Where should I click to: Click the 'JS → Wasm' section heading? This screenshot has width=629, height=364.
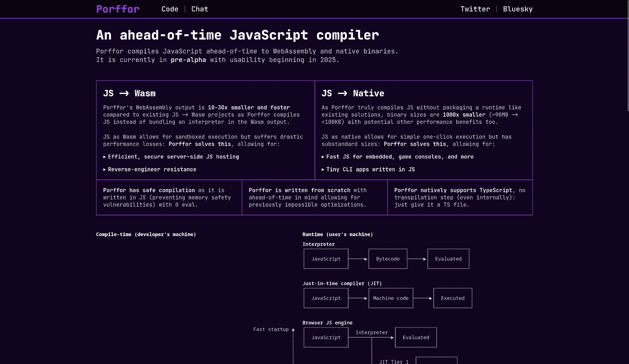(129, 93)
